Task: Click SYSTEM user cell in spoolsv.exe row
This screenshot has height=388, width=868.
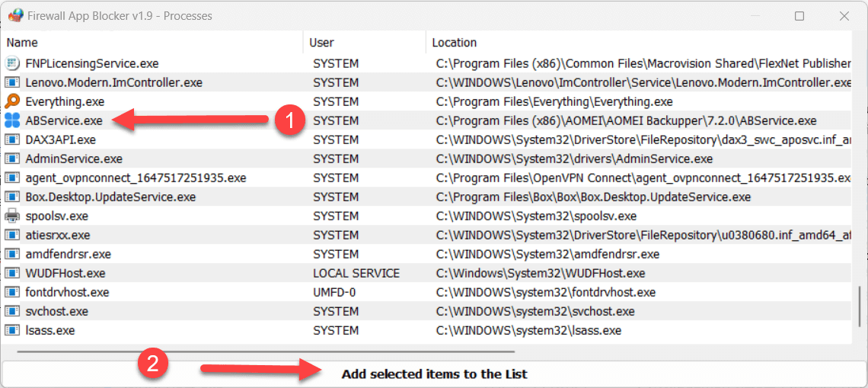Action: (x=336, y=216)
